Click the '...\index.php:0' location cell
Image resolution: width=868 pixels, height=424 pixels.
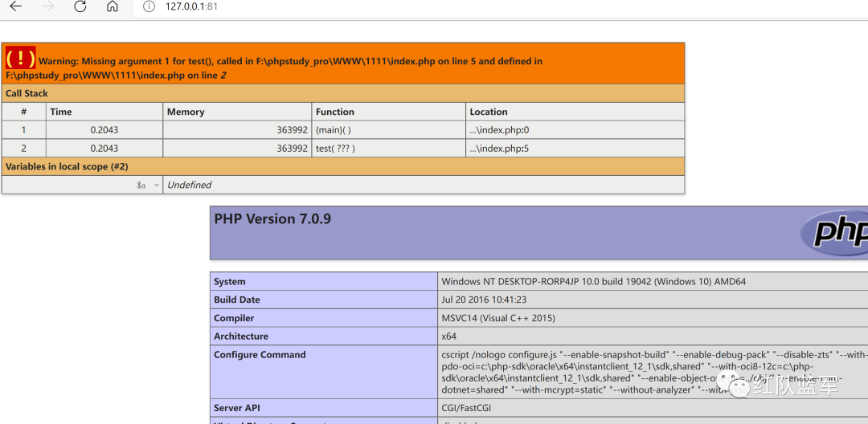point(575,130)
